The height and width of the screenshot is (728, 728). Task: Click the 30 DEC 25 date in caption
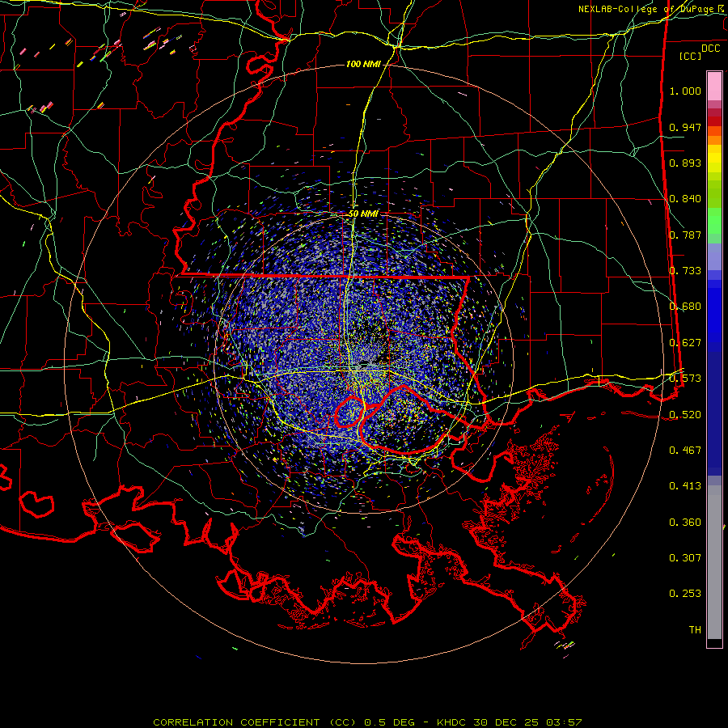click(x=506, y=722)
